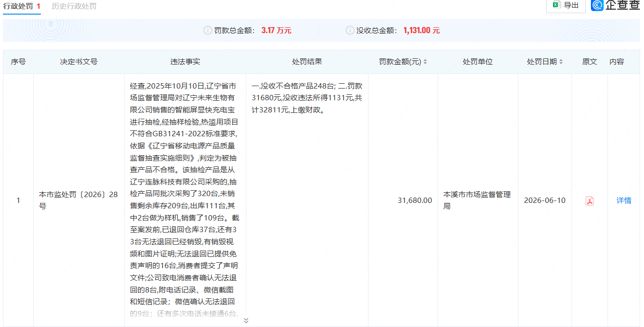Sort by 处罚日期 column arrows
644x327 pixels.
(x=561, y=62)
